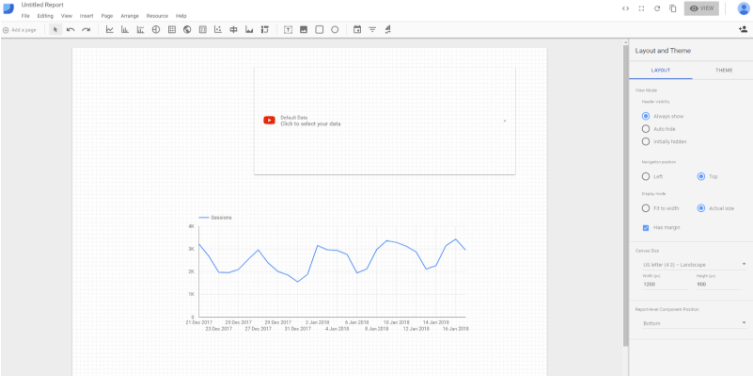Screen dimensions: 753x376
Task: Choose 'Fit to width' display mode
Action: coord(646,208)
